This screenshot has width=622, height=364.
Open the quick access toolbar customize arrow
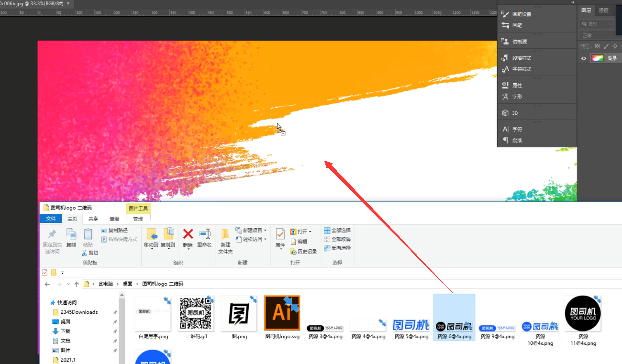point(63,273)
